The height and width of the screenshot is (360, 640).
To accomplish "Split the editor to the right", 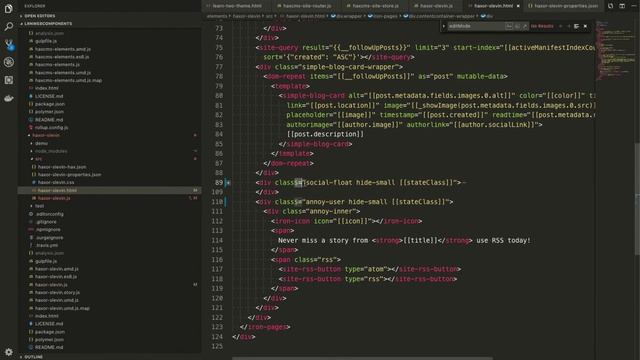I will pyautogui.click(x=622, y=6).
